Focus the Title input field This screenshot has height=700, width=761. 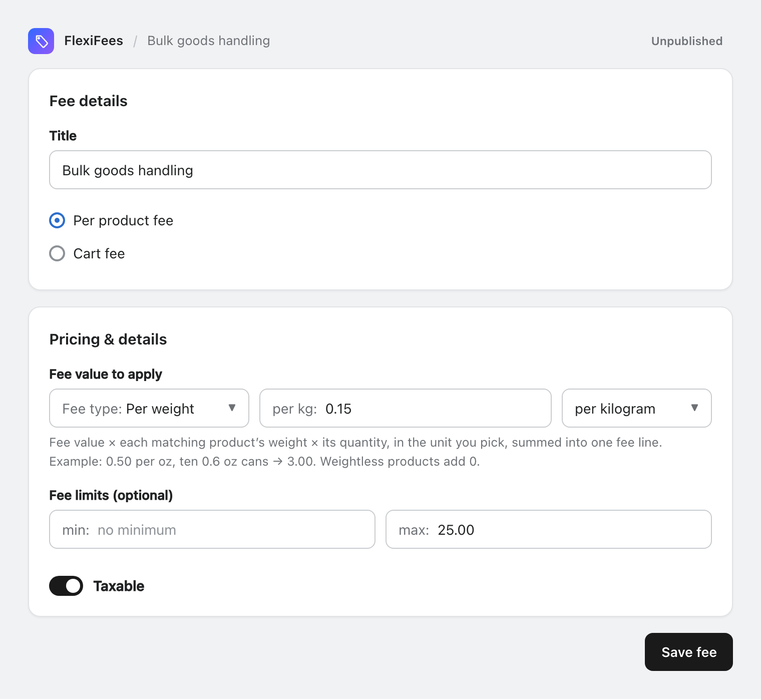[x=380, y=170]
